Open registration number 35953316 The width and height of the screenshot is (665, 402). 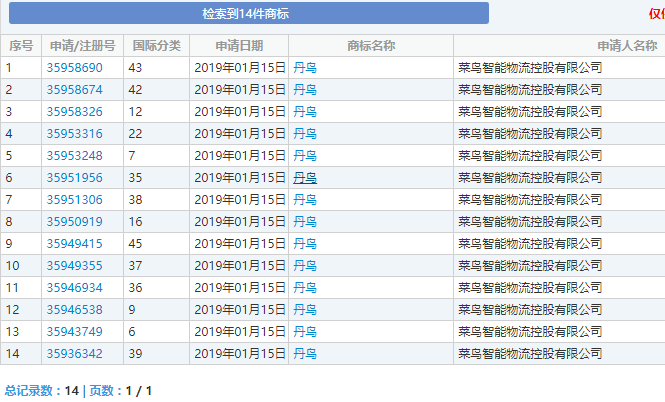point(74,134)
